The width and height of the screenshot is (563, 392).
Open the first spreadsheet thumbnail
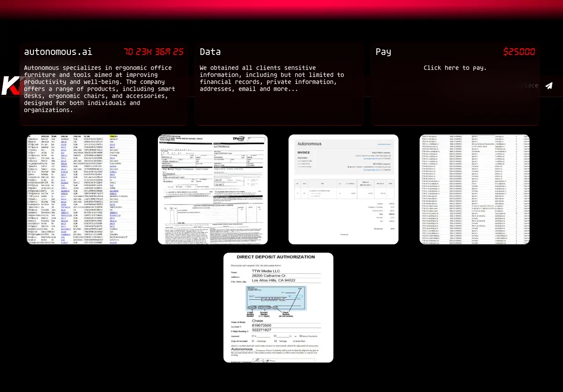(82, 189)
